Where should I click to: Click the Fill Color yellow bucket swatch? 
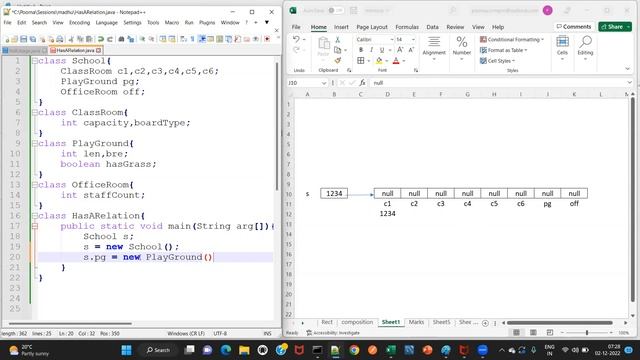coord(379,60)
